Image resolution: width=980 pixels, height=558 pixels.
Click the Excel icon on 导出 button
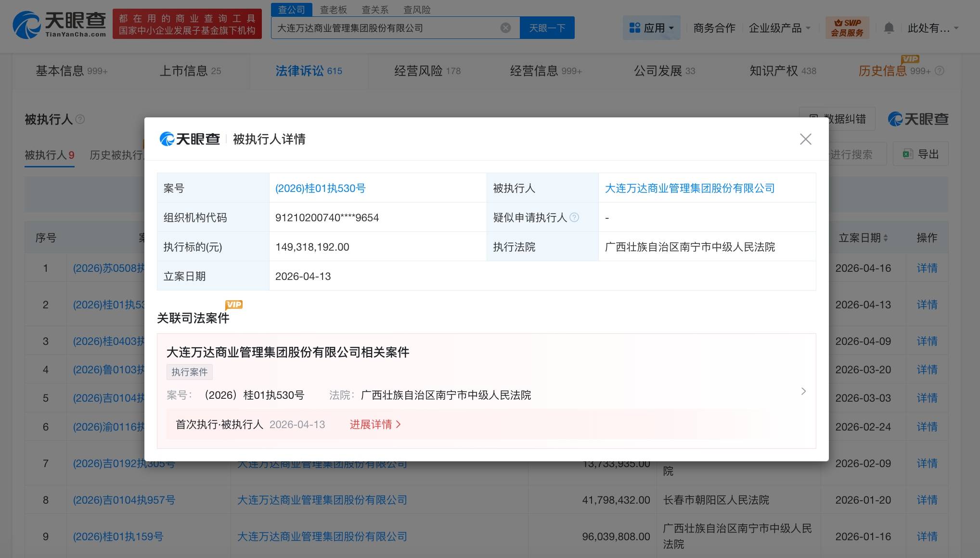(x=907, y=154)
